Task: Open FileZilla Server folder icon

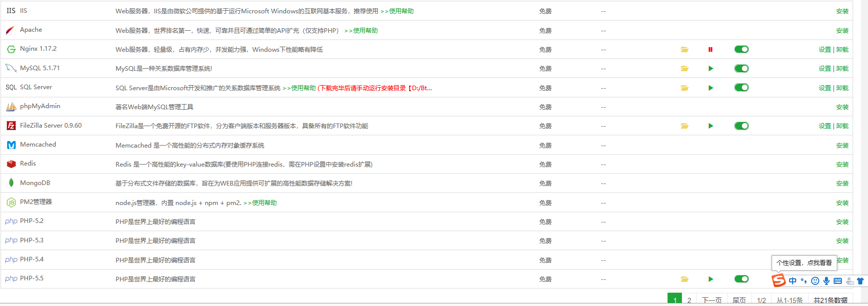Action: tap(684, 126)
